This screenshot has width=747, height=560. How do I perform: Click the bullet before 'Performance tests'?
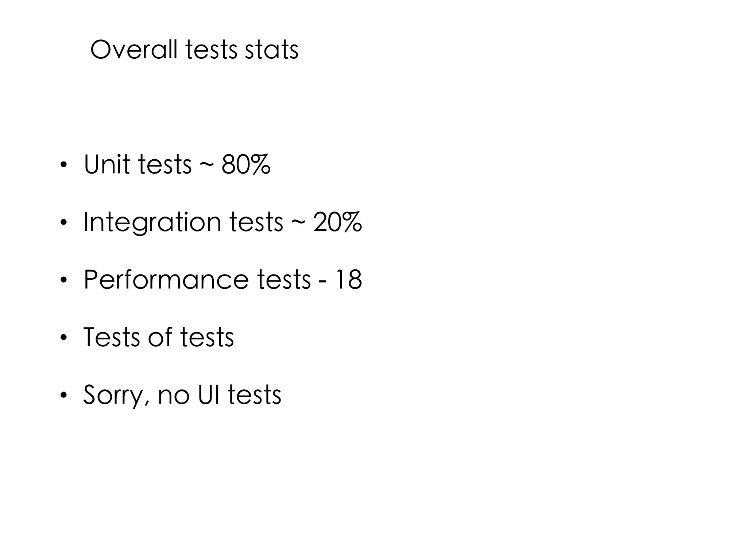64,280
